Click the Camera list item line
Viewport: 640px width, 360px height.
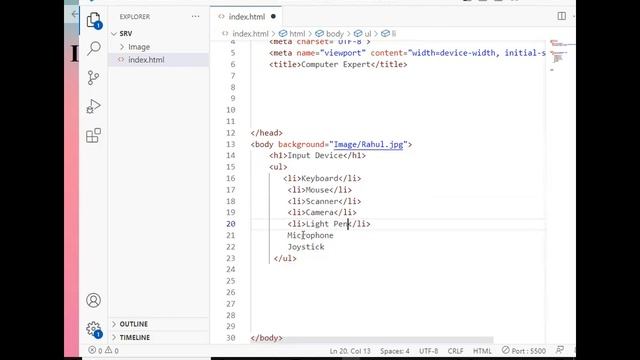coord(322,213)
